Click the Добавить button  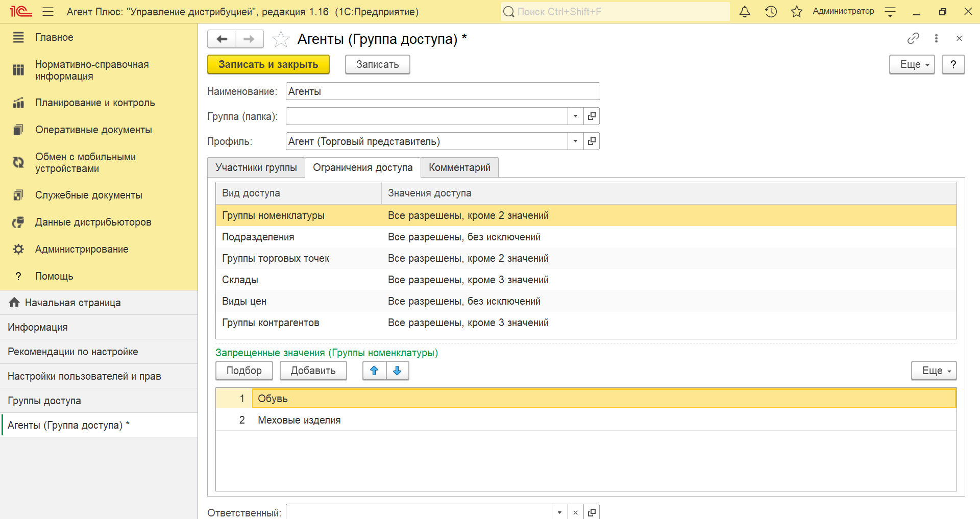(x=313, y=370)
